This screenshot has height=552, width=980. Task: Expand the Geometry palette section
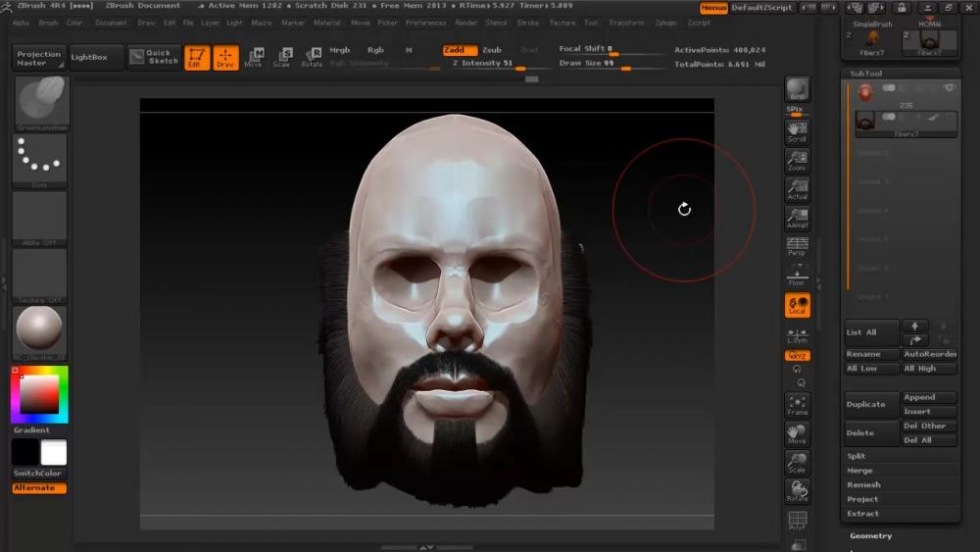tap(870, 535)
